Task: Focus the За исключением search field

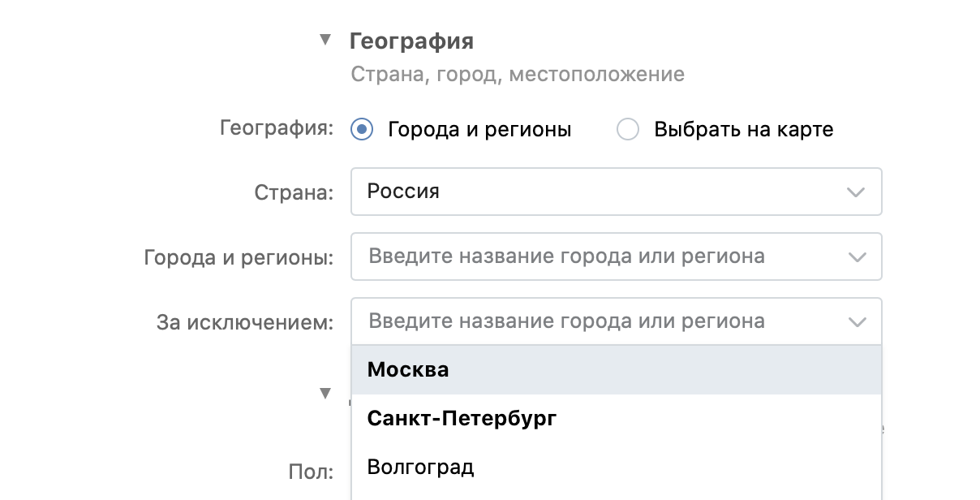Action: click(x=616, y=321)
